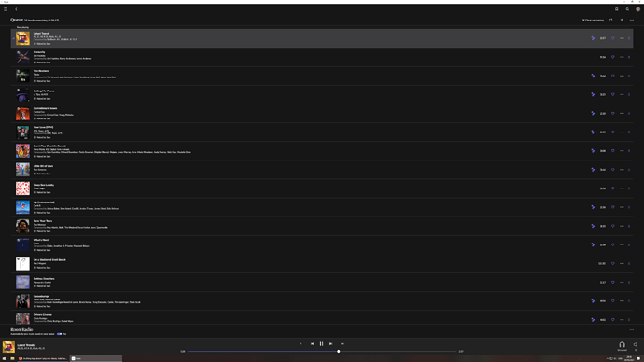Click the Clear upcoming button
The width and height of the screenshot is (644, 362).
[593, 20]
